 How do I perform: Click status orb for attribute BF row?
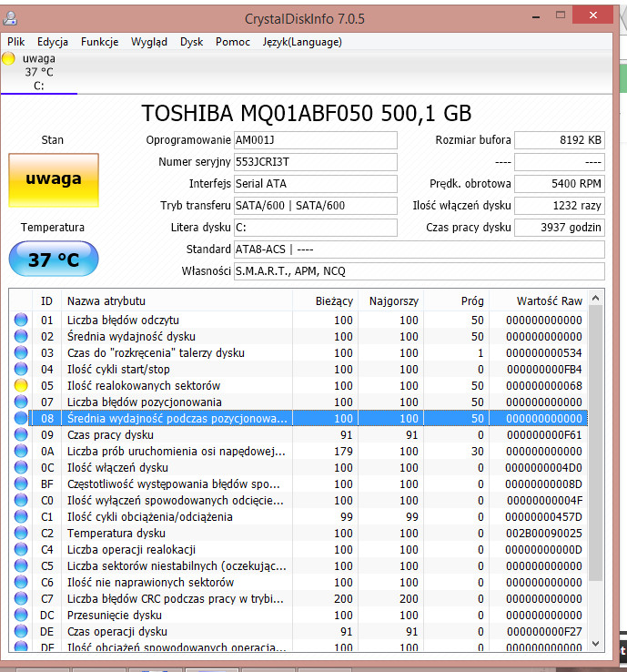[x=21, y=484]
